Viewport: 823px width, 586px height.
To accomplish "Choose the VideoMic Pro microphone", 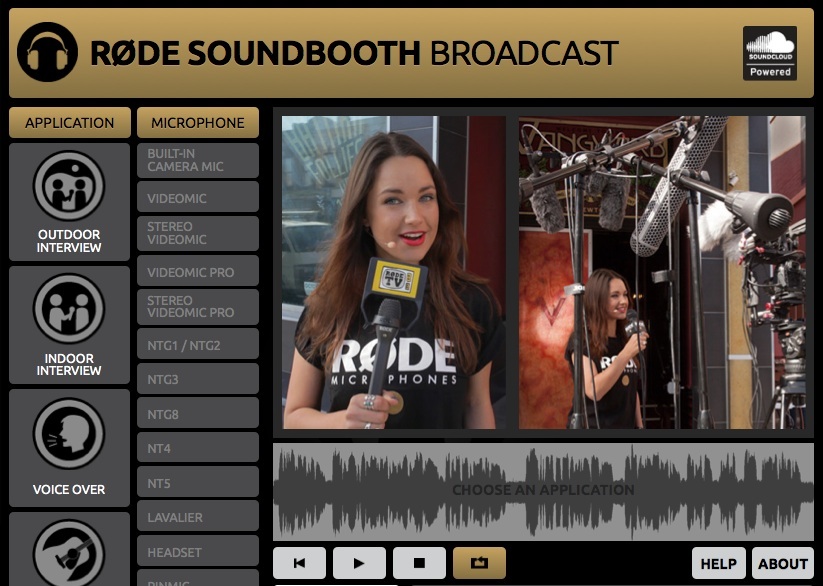I will pos(198,271).
